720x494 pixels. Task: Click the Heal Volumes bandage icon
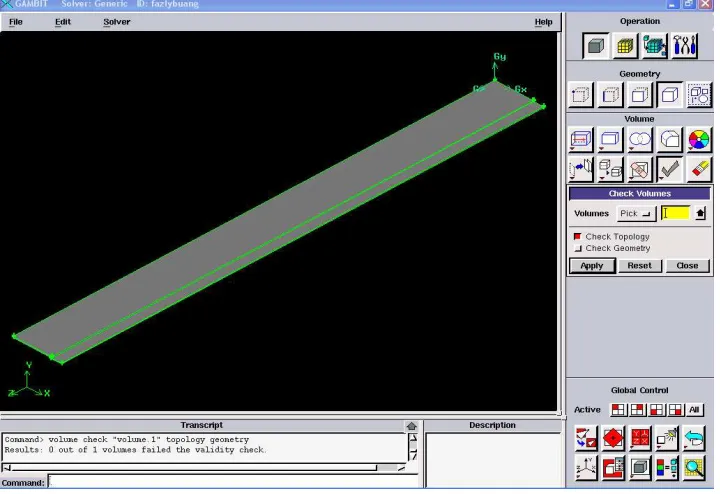(640, 169)
